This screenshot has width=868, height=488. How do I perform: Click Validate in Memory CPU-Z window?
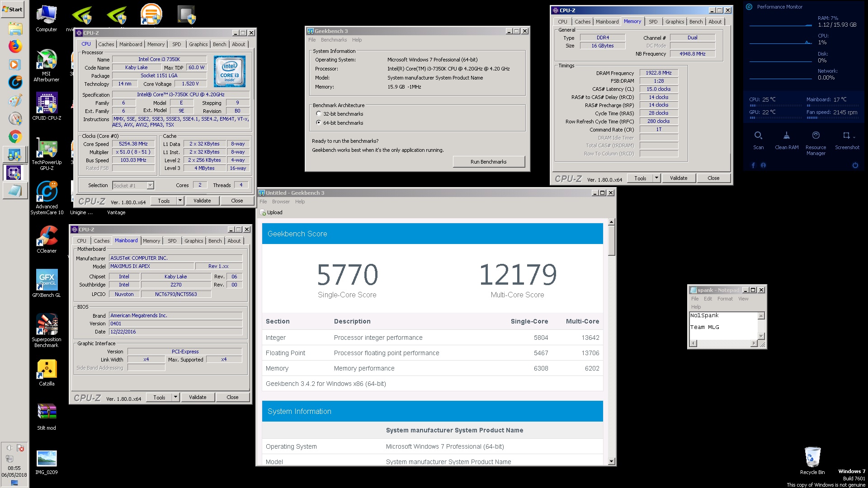(679, 178)
